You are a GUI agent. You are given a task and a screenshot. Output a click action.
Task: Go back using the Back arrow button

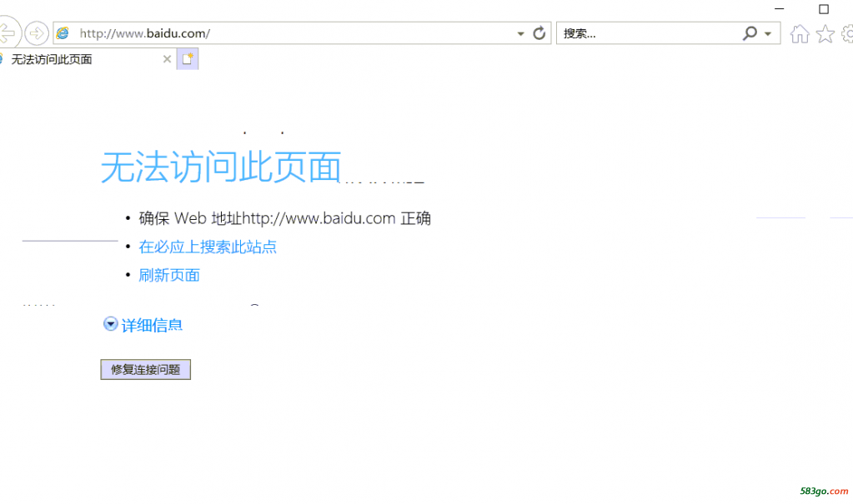coord(7,32)
